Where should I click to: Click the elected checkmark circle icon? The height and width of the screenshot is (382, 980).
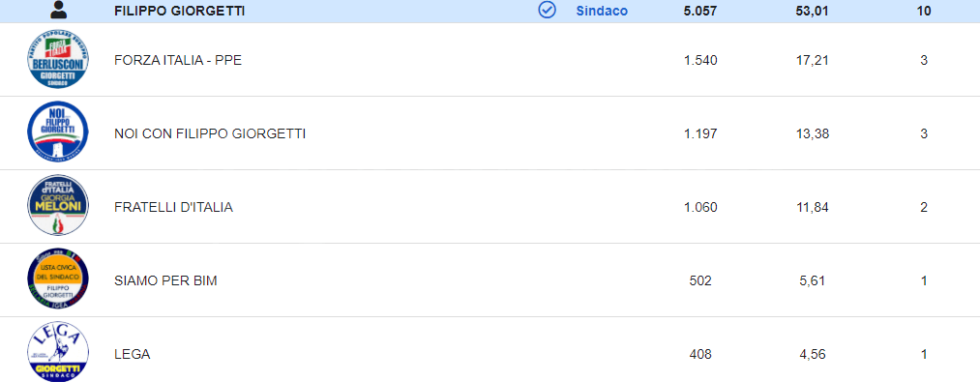(x=548, y=11)
